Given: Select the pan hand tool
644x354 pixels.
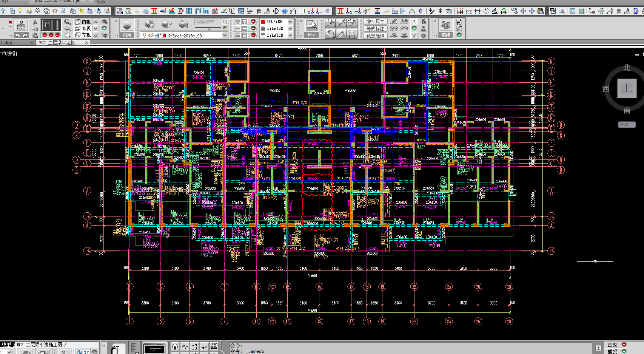Looking at the screenshot, I should click(x=67, y=35).
